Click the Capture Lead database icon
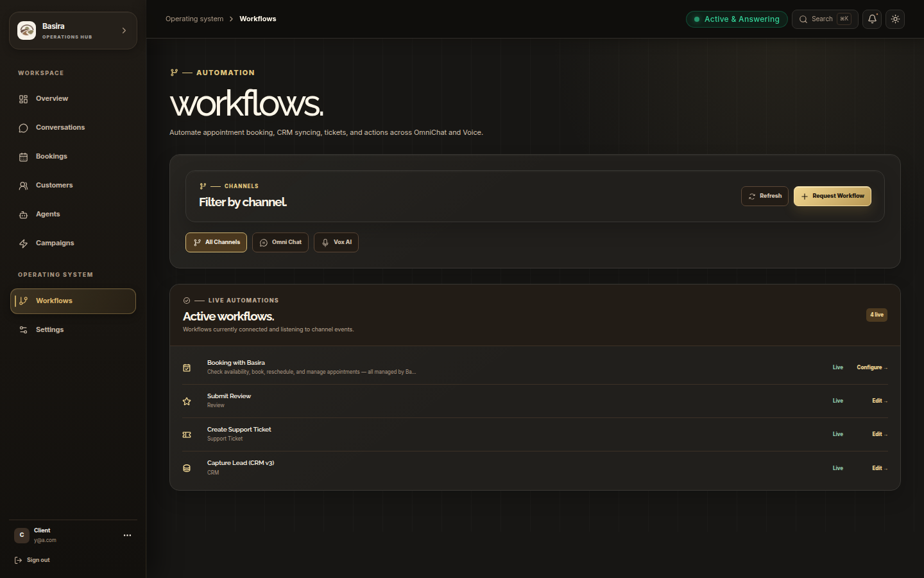Image resolution: width=924 pixels, height=578 pixels. [187, 468]
